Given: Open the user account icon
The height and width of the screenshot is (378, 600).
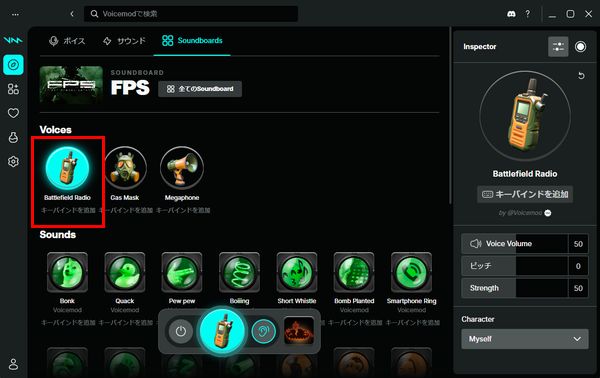Looking at the screenshot, I should pos(13,364).
